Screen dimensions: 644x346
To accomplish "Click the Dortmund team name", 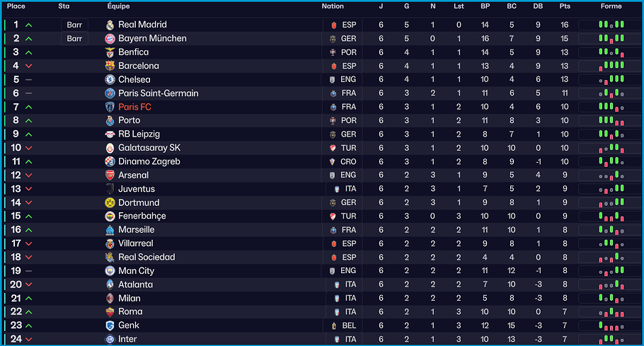I will pos(139,203).
